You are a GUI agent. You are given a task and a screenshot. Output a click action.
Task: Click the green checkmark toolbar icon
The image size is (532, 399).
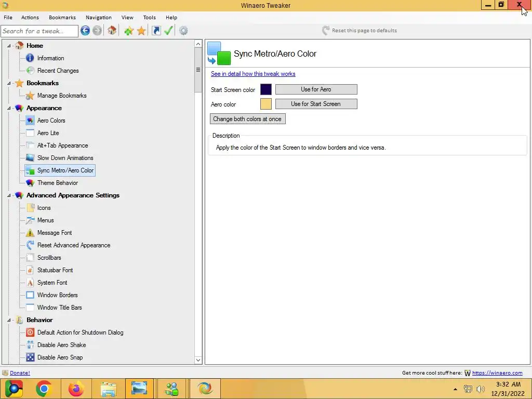169,31
